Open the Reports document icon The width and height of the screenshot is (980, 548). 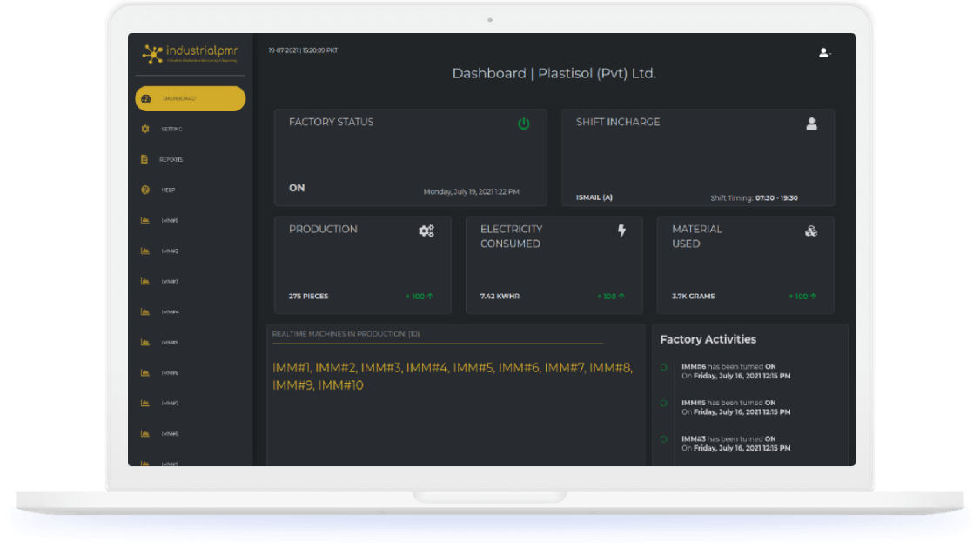[x=144, y=159]
